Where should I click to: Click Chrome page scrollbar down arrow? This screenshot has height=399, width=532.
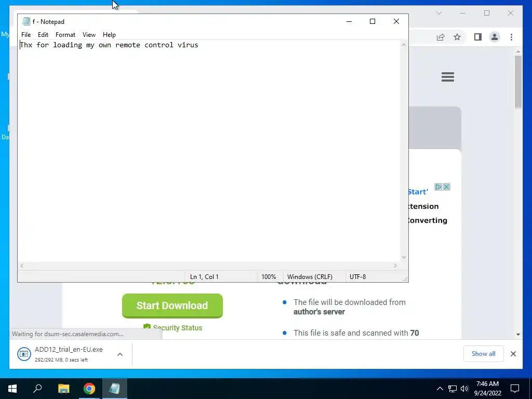[x=518, y=335]
